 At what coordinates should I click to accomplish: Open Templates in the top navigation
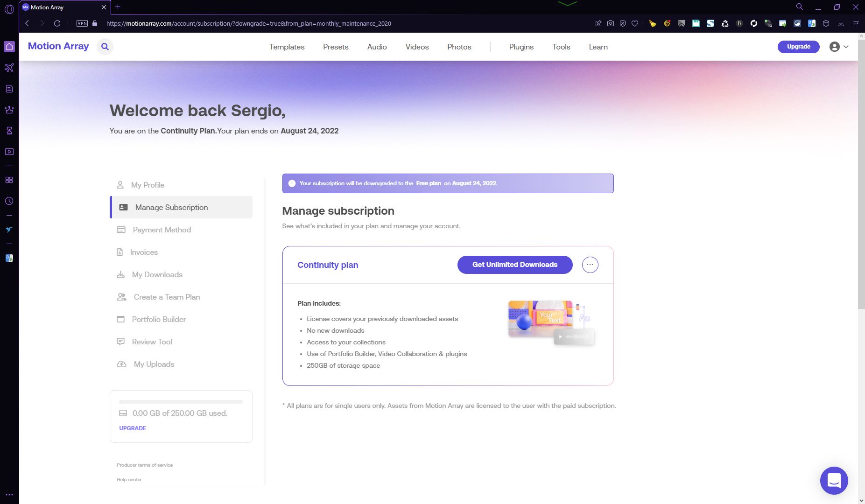point(287,47)
